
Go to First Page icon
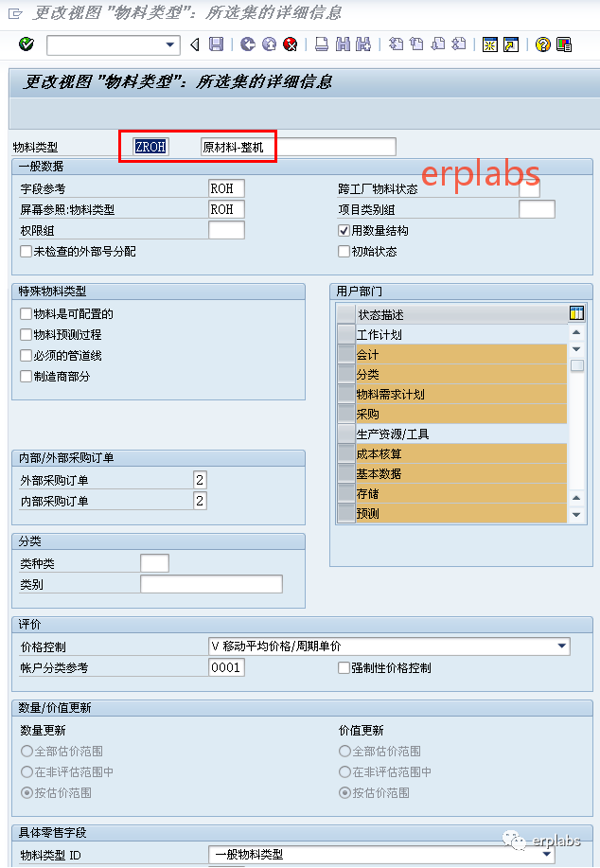click(396, 44)
